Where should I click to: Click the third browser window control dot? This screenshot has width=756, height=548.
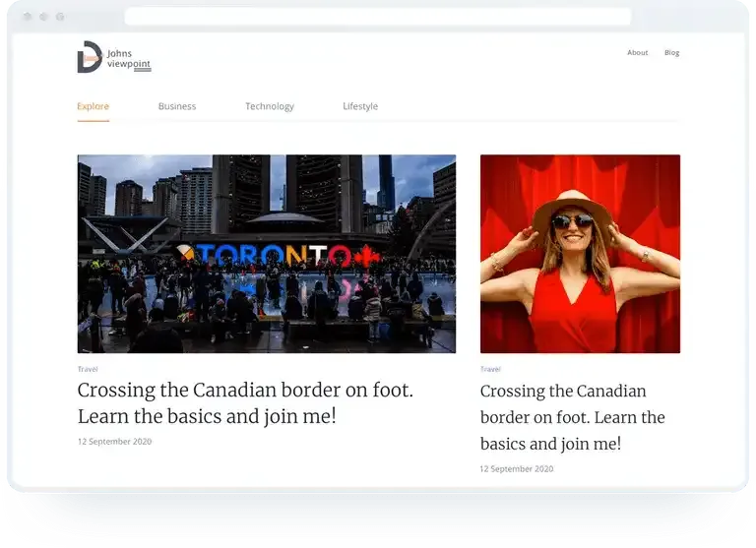click(60, 17)
